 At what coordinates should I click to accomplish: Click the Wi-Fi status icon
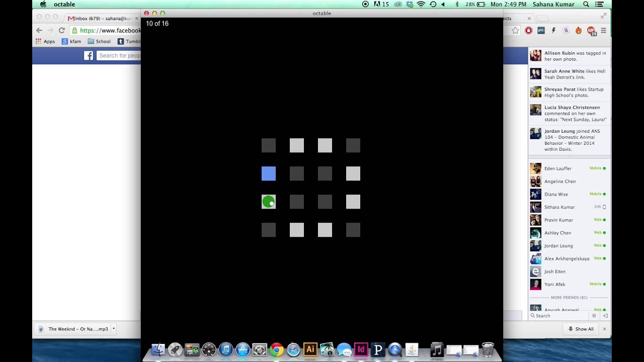click(x=421, y=4)
